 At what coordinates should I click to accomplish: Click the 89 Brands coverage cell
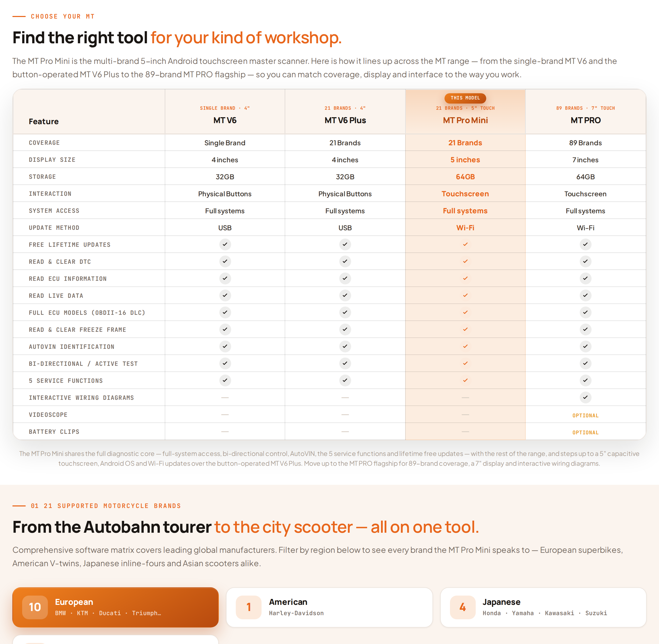click(585, 143)
